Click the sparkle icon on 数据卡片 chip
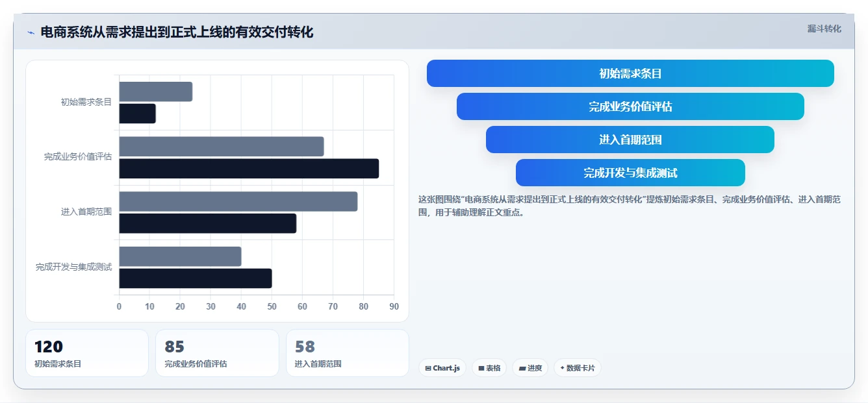The image size is (868, 403). click(562, 368)
